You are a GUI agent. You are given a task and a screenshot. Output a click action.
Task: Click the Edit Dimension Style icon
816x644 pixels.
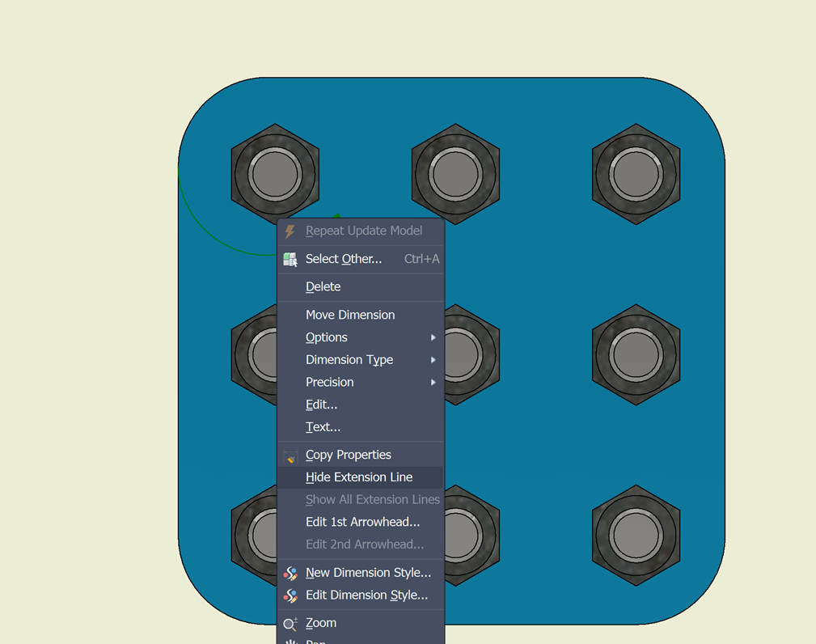coord(290,595)
